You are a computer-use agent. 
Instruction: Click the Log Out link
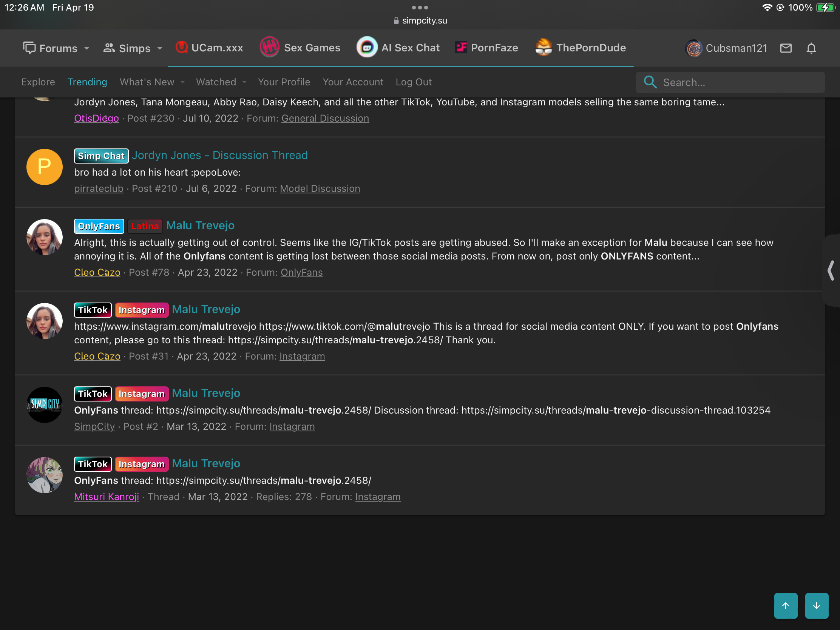[414, 82]
